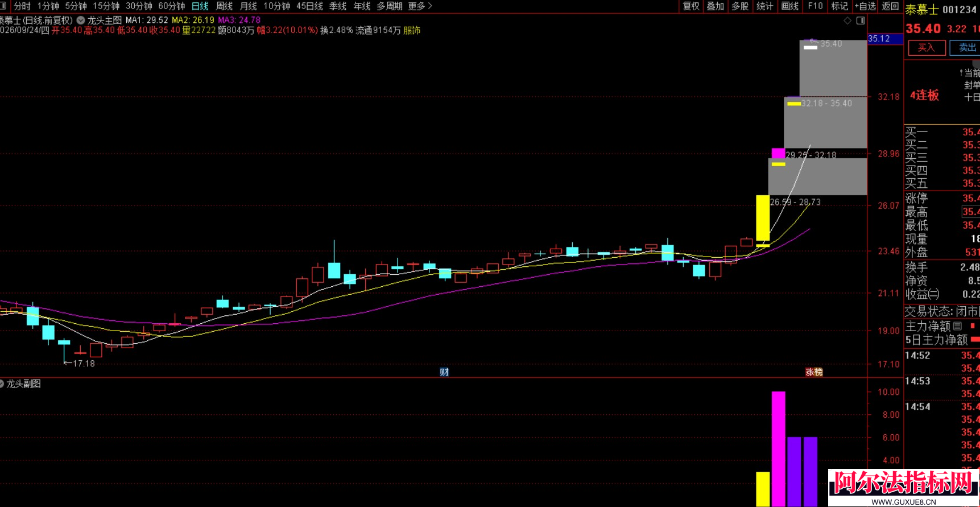Open the small list icon beside 主力净额
980x507 pixels.
click(958, 326)
